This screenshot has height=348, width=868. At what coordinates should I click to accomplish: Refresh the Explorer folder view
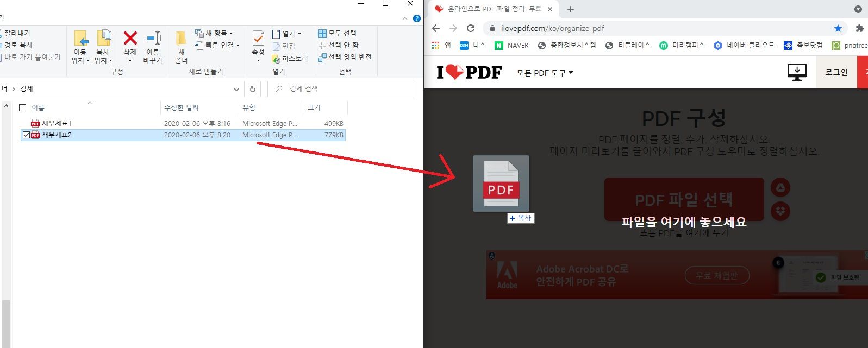point(253,89)
